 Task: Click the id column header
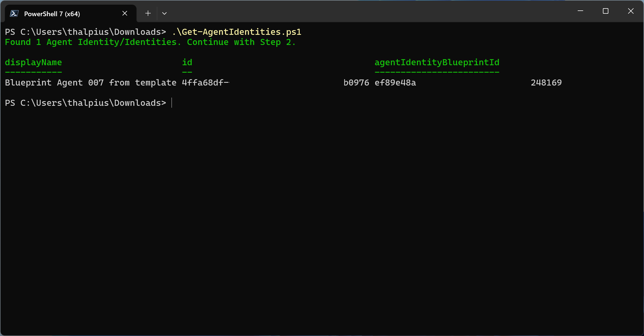pyautogui.click(x=187, y=62)
